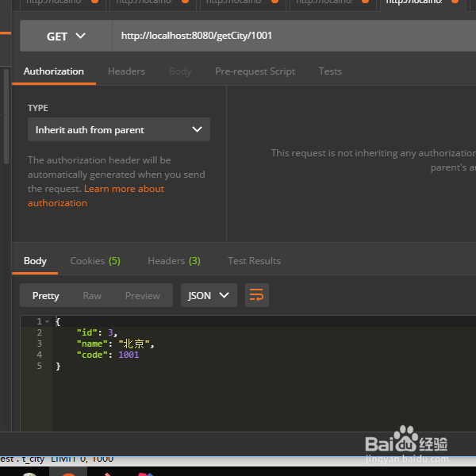
Task: Select the disabled request Body tab
Action: coord(180,71)
